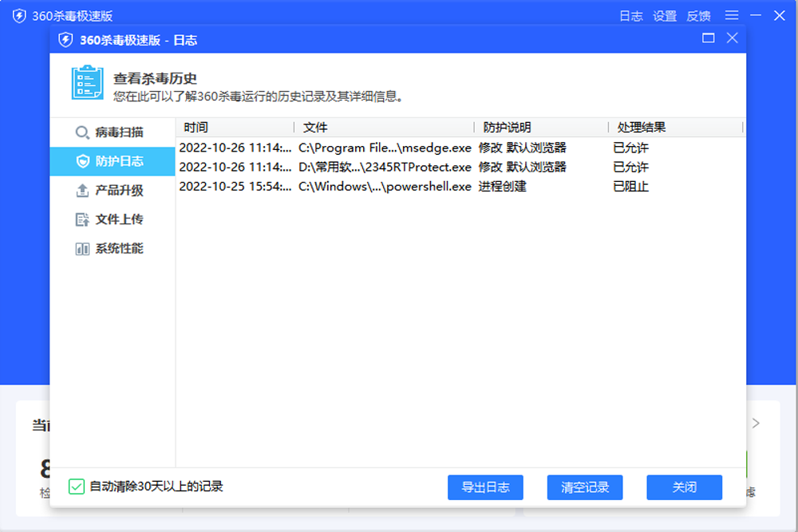The height and width of the screenshot is (532, 798).
Task: Click the 关闭 button
Action: [684, 487]
